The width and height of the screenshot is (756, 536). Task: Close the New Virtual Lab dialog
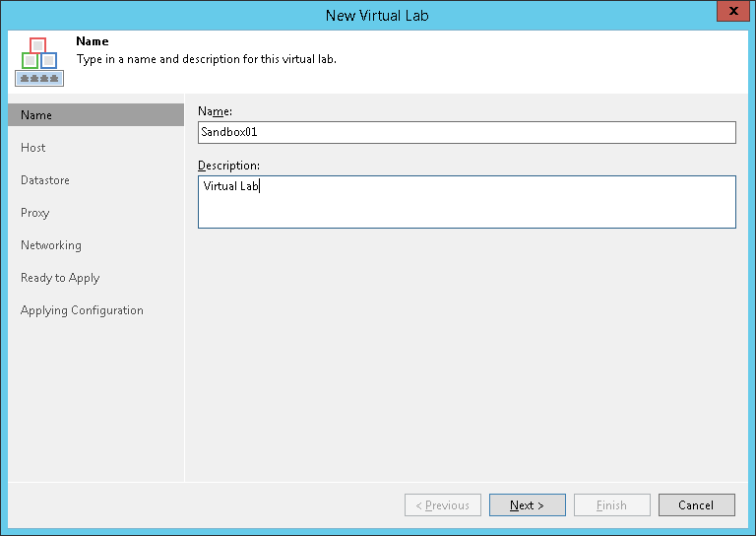click(729, 15)
